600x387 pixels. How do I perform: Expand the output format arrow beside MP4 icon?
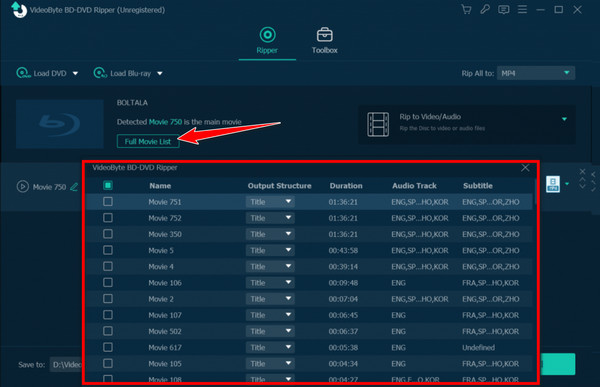(567, 184)
